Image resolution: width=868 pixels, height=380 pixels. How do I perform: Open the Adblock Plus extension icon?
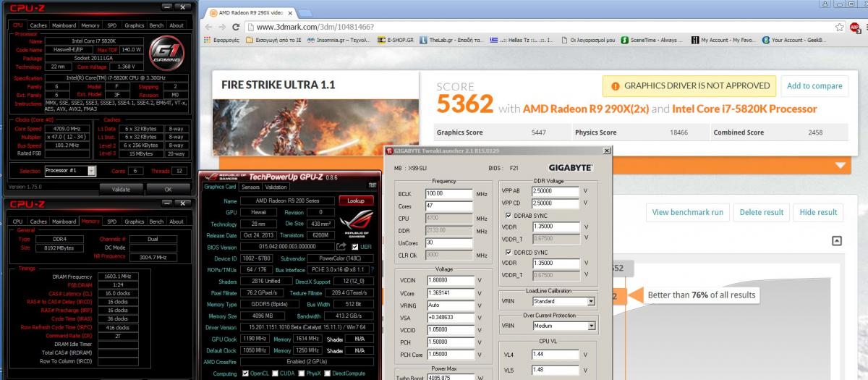[x=854, y=27]
